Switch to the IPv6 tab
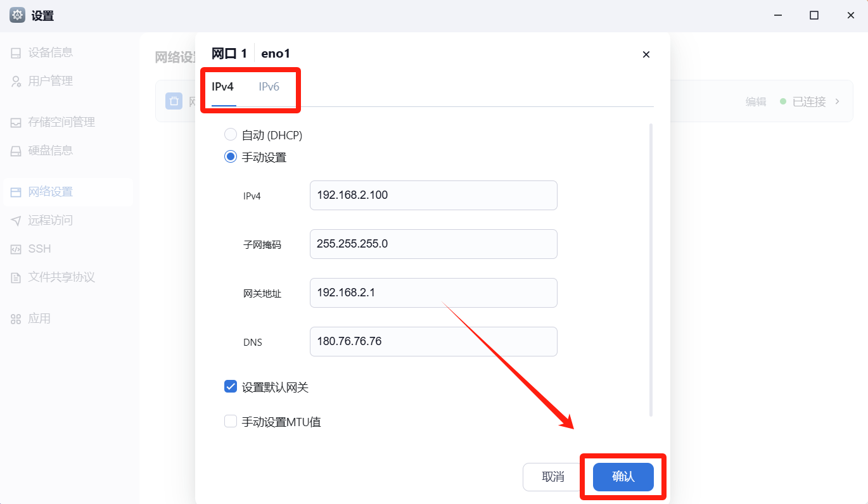Screen dimensions: 868x504 pyautogui.click(x=269, y=87)
